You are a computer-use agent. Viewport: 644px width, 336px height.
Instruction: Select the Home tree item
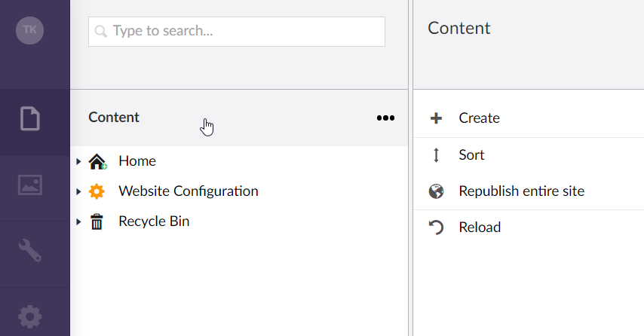point(137,161)
